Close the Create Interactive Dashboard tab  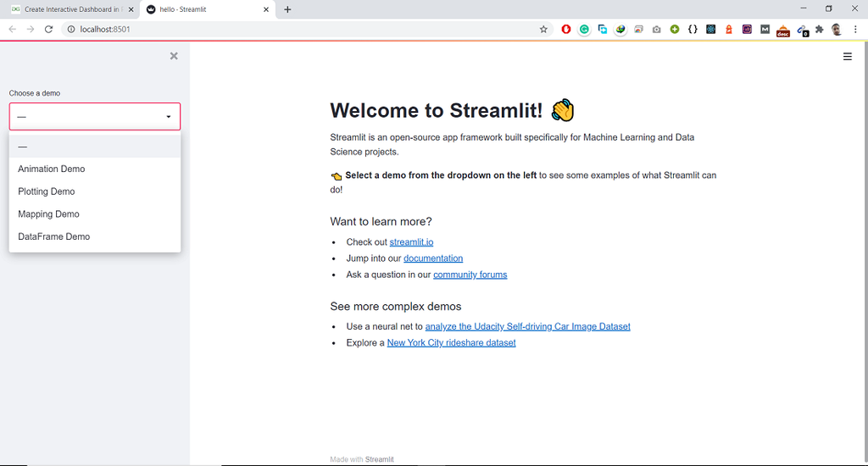point(131,9)
